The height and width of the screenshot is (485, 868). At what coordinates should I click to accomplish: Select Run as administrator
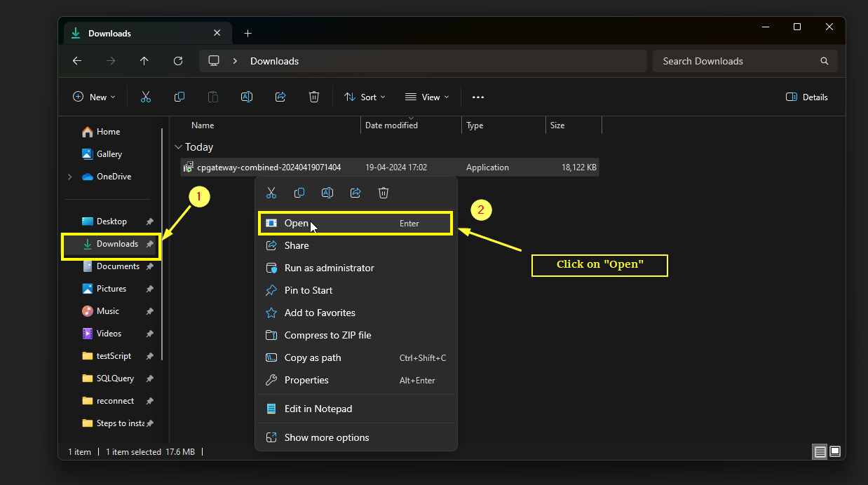(356, 268)
